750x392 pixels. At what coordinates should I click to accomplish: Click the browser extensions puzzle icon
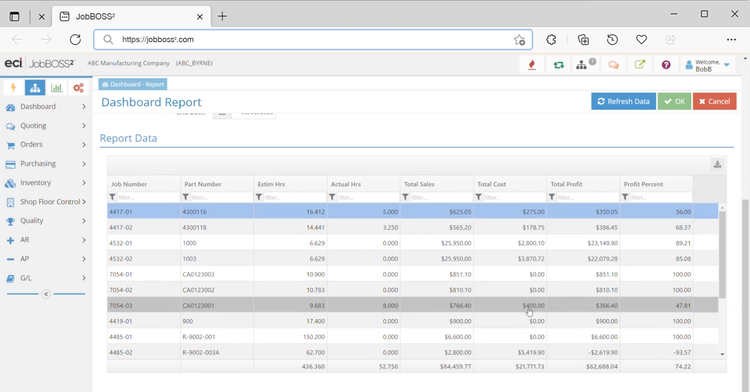pyautogui.click(x=551, y=40)
